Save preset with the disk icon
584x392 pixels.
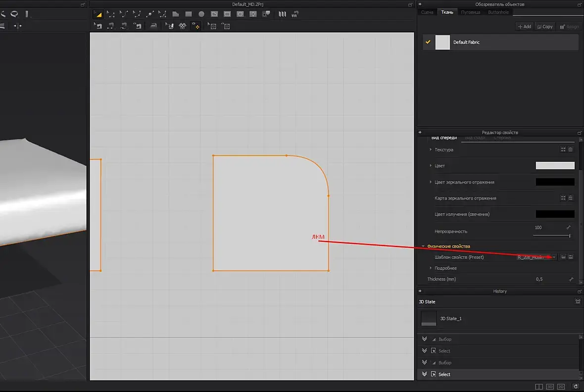pyautogui.click(x=571, y=257)
